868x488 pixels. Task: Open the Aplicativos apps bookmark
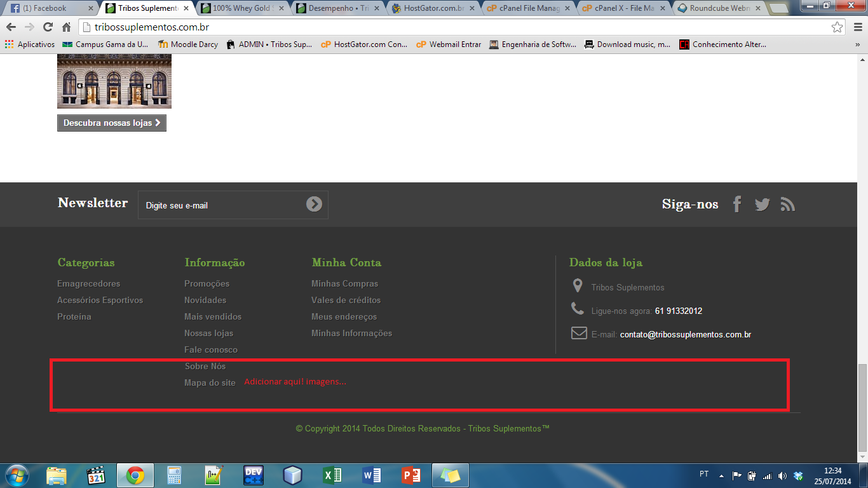30,44
